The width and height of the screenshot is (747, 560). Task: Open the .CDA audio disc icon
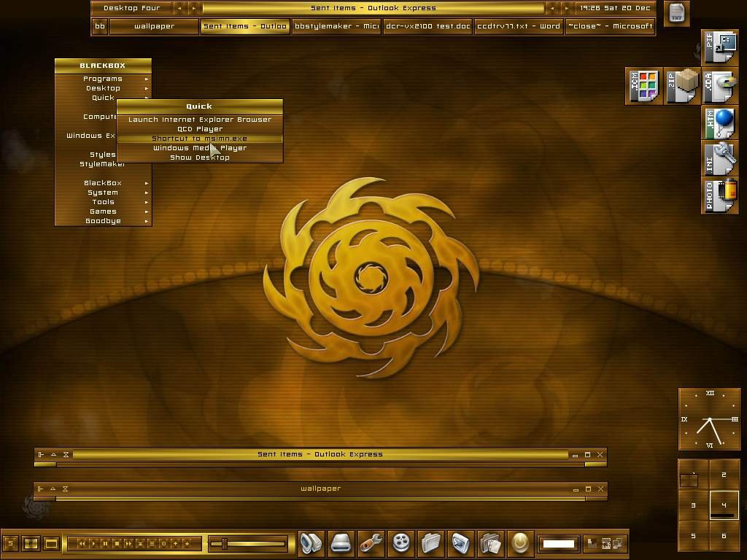pos(720,86)
